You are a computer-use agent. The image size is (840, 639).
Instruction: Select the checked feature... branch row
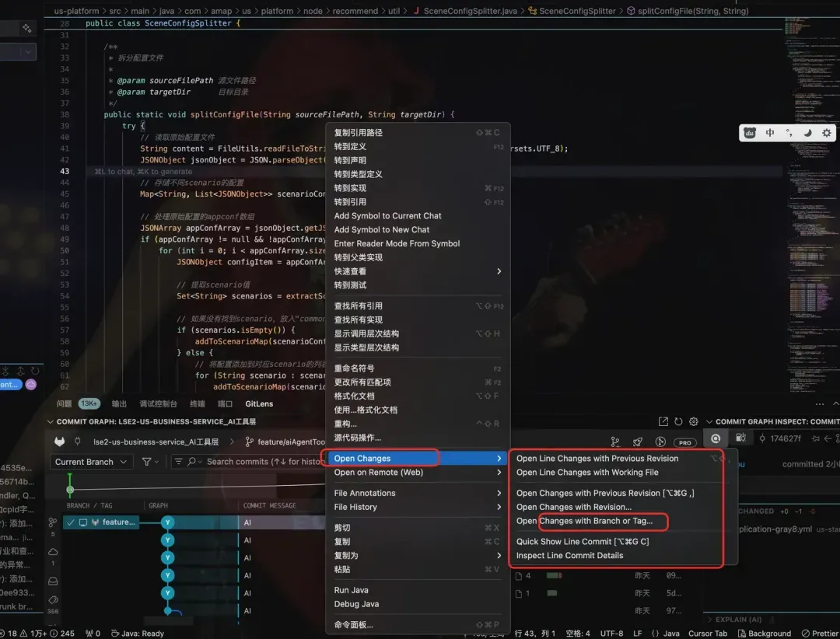coord(101,522)
